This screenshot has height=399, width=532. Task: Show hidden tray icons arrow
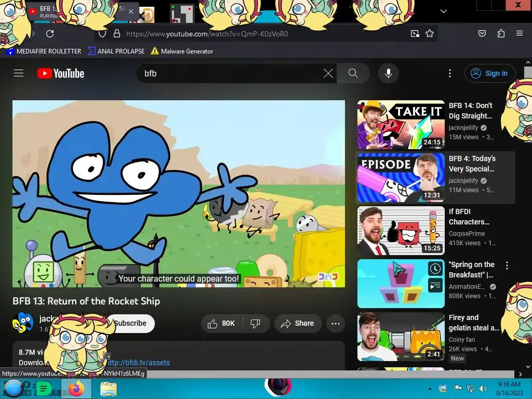430,389
